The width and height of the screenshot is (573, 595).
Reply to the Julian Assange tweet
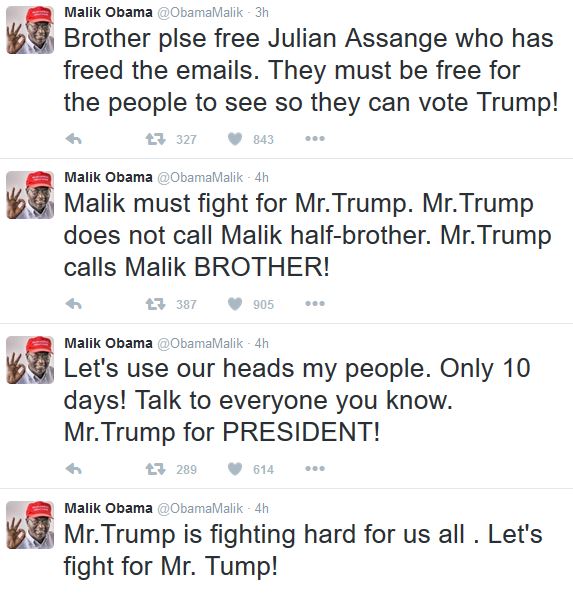(x=74, y=139)
